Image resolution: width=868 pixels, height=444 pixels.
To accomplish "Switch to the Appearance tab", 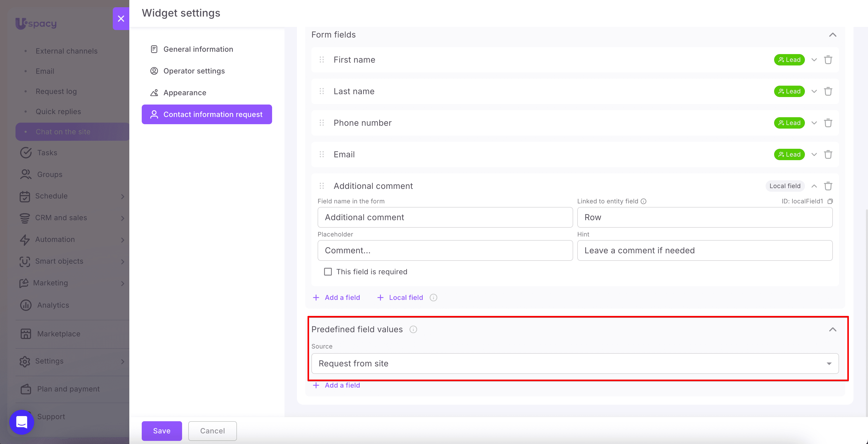I will click(207, 93).
